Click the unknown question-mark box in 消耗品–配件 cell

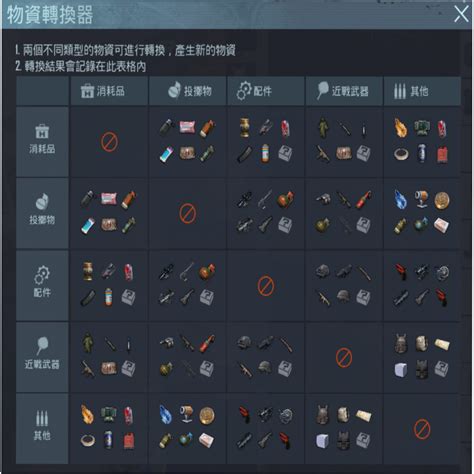point(285,154)
